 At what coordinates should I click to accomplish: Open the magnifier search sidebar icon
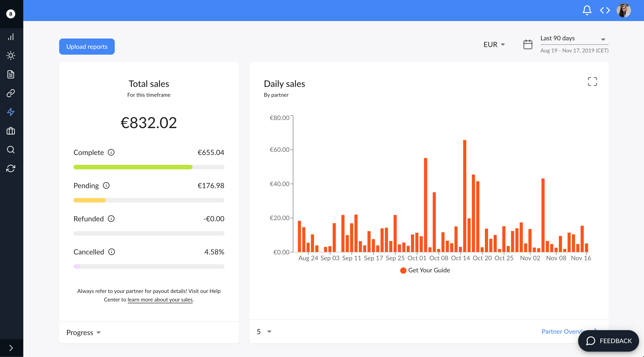click(x=11, y=149)
